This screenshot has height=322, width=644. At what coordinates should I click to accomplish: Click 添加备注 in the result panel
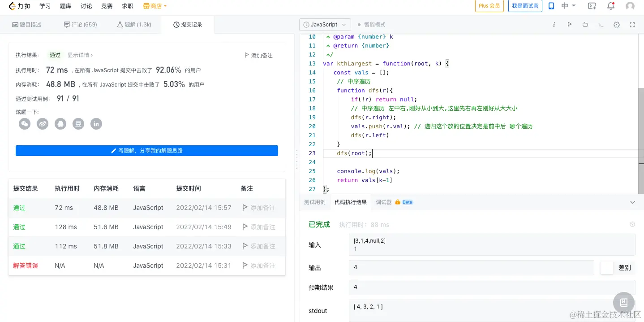tap(258, 56)
